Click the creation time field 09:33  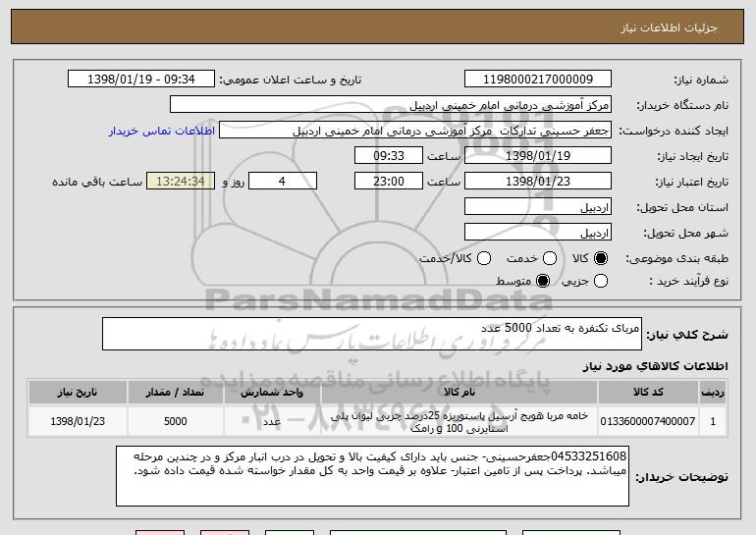[x=389, y=156]
